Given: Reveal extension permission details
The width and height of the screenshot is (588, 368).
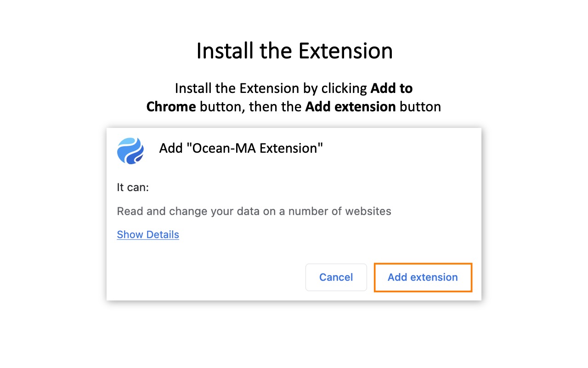Looking at the screenshot, I should (148, 235).
